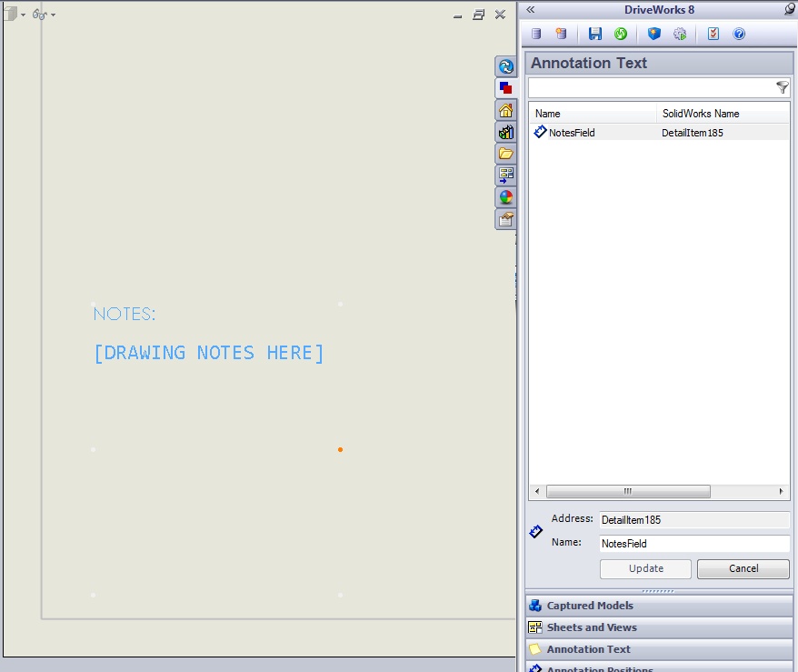Click the horizontal scrollbar thumb
The width and height of the screenshot is (798, 672).
coord(628,491)
